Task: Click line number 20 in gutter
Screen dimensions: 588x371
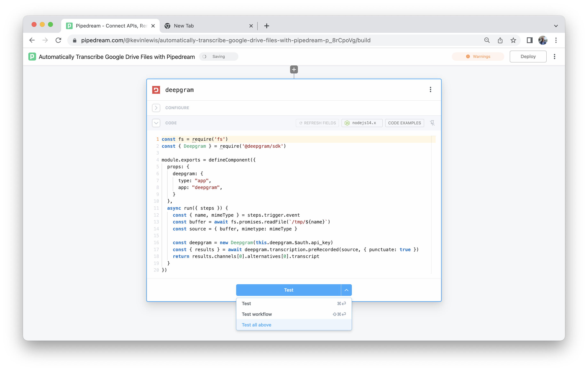Action: pos(156,270)
